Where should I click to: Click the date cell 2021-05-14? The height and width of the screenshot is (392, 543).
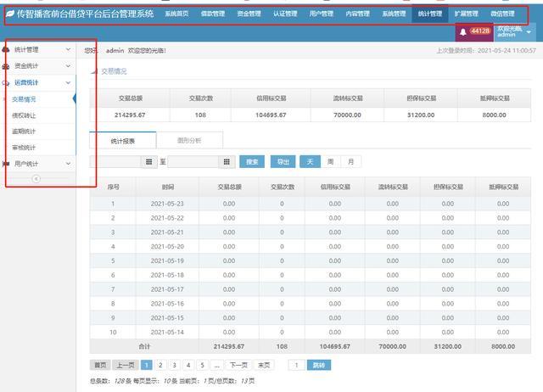coord(167,332)
